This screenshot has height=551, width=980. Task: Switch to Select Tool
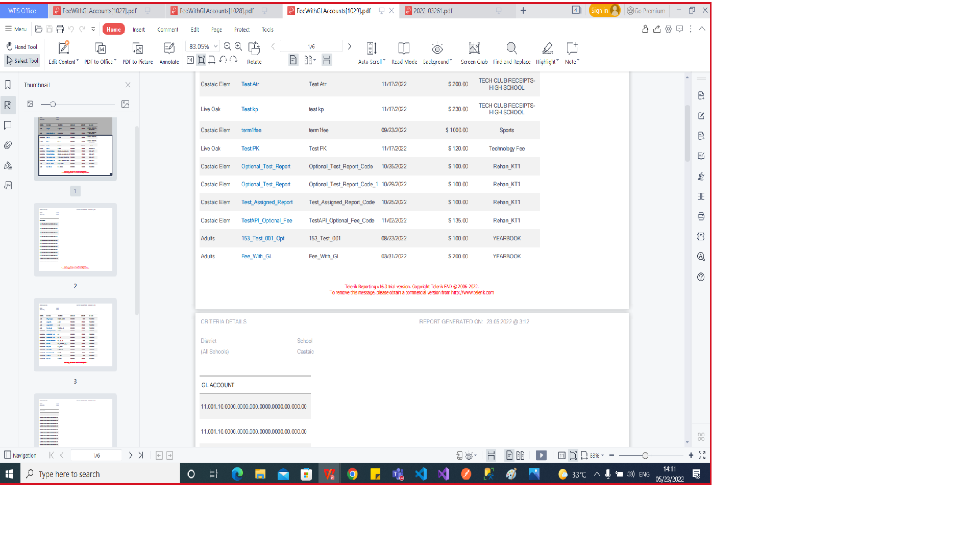[22, 61]
